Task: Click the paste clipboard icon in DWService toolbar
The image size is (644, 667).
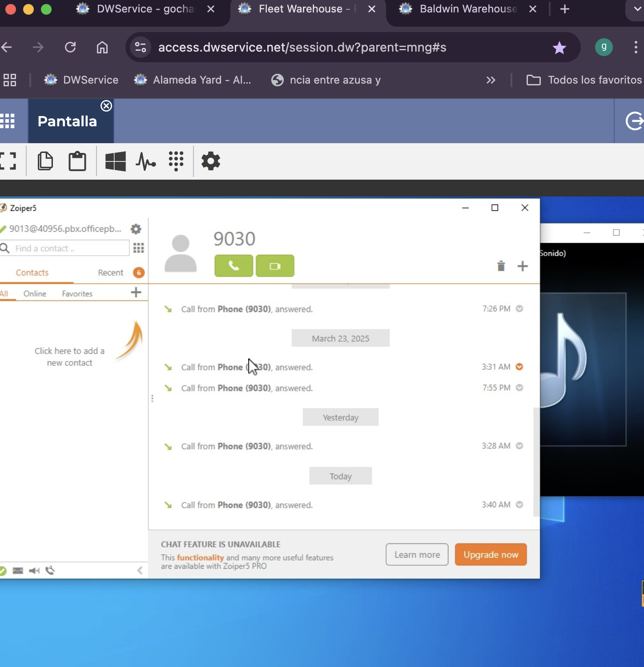Action: point(77,161)
